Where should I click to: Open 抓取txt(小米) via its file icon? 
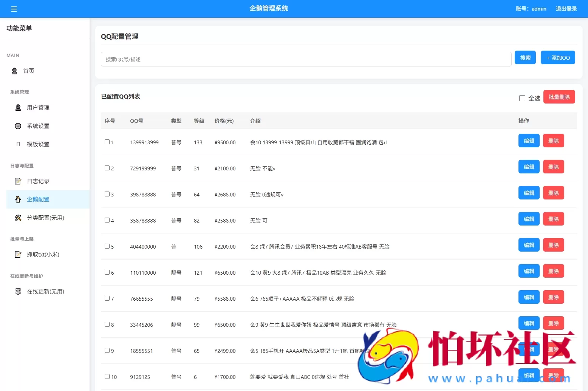18,255
